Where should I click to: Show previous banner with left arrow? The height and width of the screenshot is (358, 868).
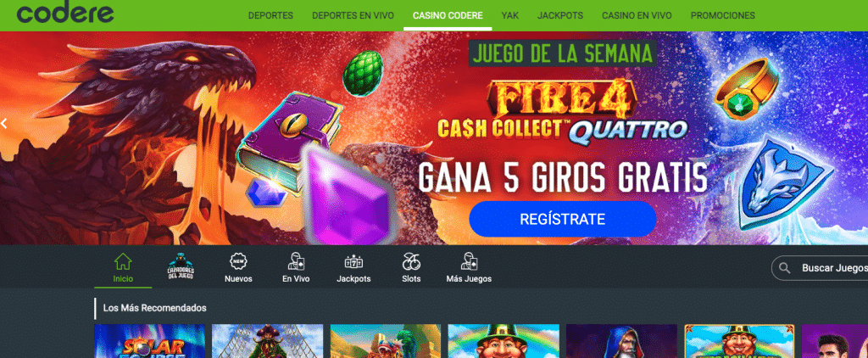tap(4, 124)
